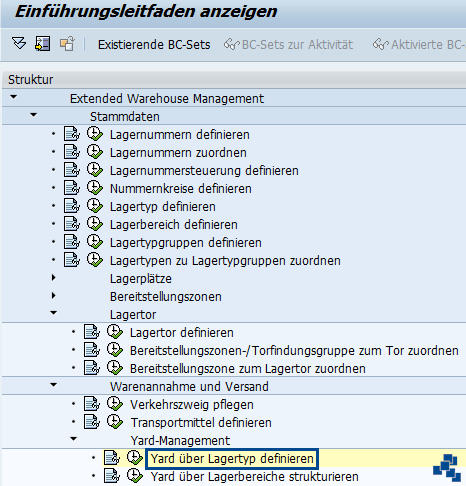Select Bereitstellungszonen-/Torfindungsgruppe zum Tor zuordnen
Image resolution: width=466 pixels, height=486 pixels.
[x=294, y=351]
